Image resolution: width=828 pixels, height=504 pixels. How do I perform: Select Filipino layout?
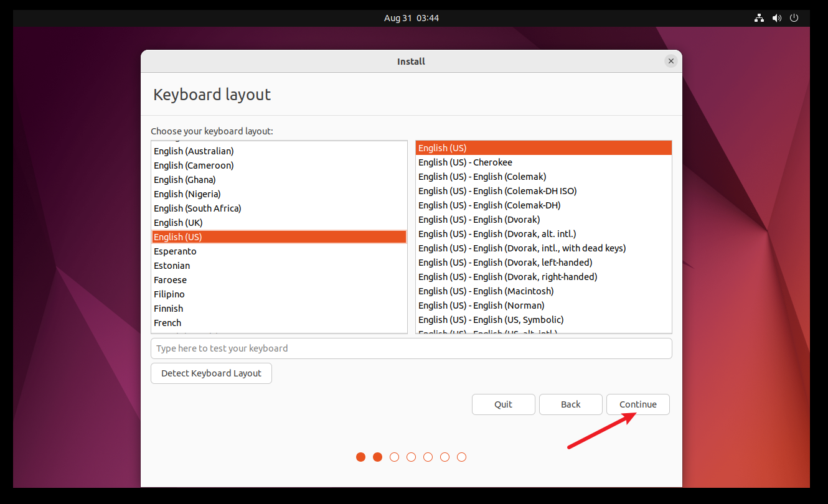(x=279, y=294)
